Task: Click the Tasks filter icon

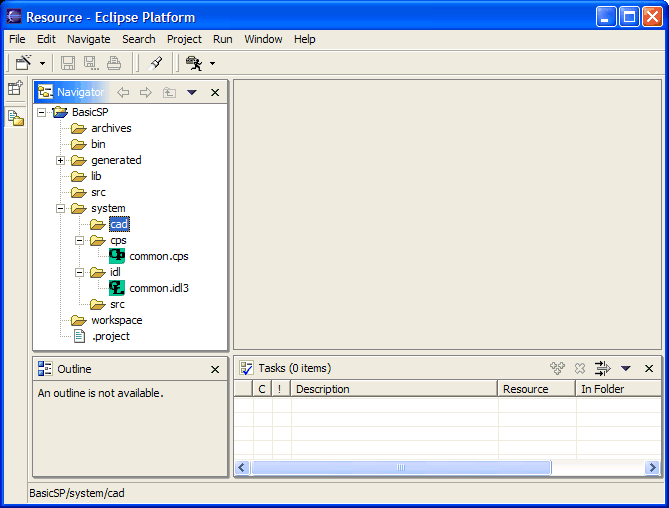Action: click(x=603, y=368)
